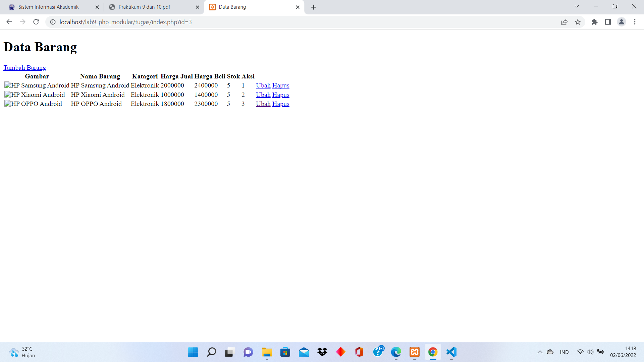
Task: Open the Tambah Barang link
Action: point(24,68)
